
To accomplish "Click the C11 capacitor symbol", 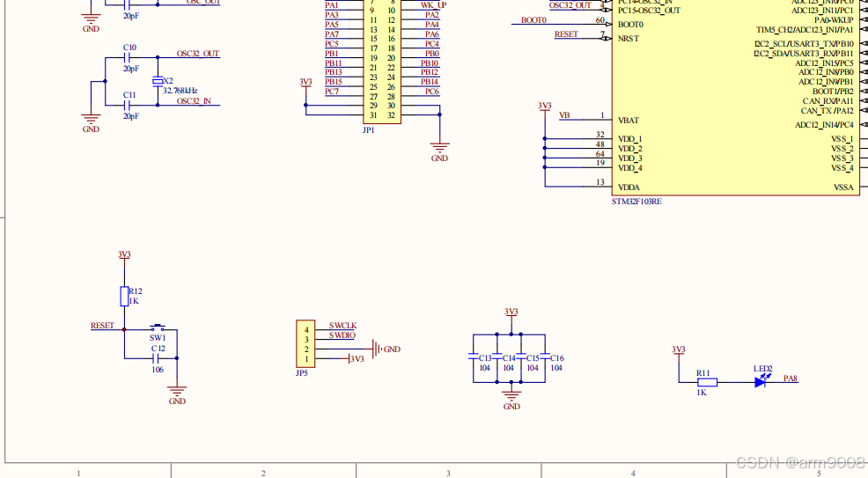I will pyautogui.click(x=128, y=105).
